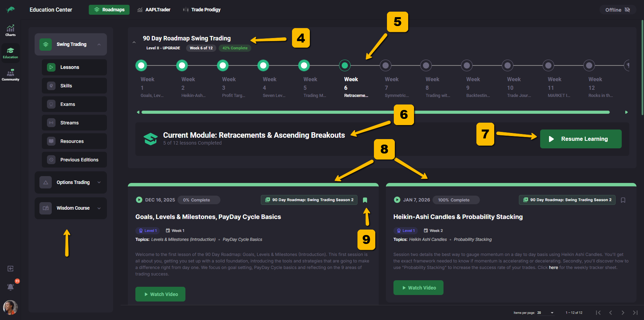Click the Offline status indicator
Image resolution: width=644 pixels, height=320 pixels.
coord(617,10)
